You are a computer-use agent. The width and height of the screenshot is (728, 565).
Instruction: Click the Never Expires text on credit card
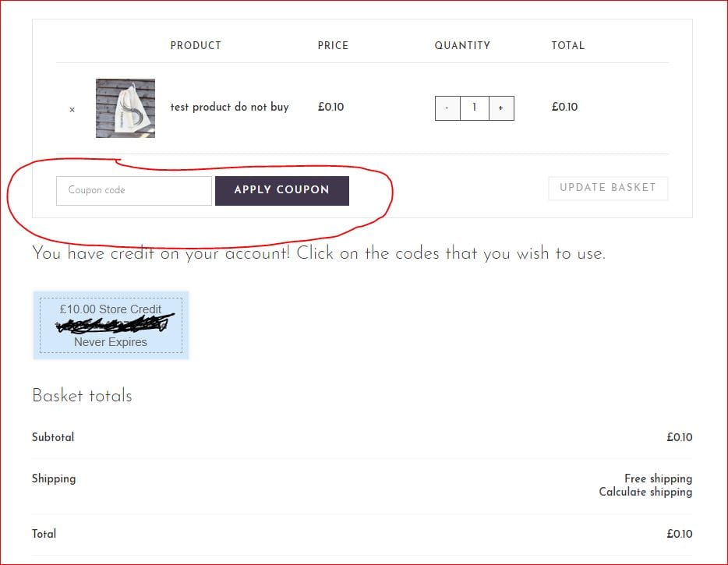pyautogui.click(x=111, y=342)
